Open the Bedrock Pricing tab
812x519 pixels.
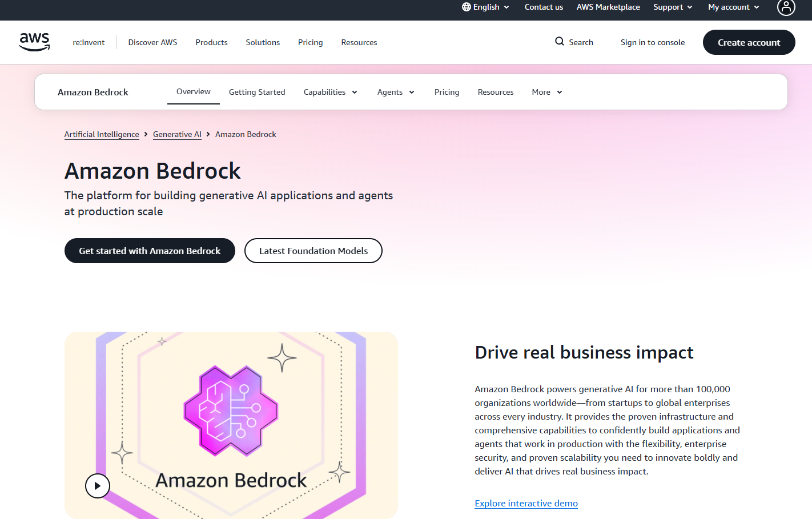(447, 92)
